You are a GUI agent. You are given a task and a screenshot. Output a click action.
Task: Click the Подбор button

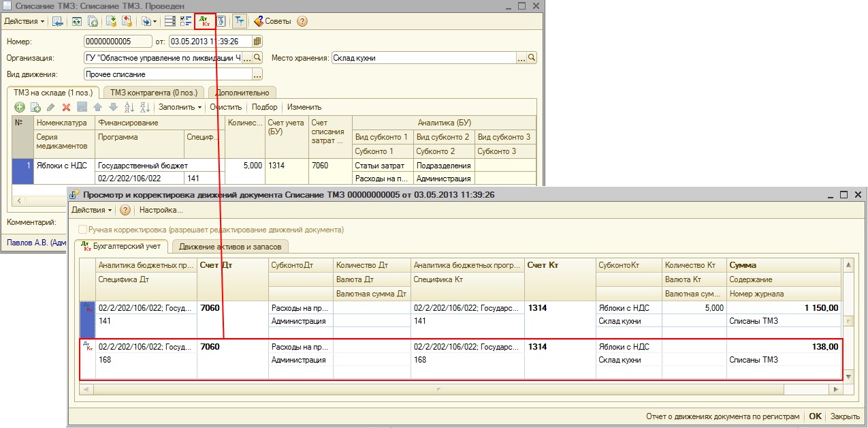(264, 107)
